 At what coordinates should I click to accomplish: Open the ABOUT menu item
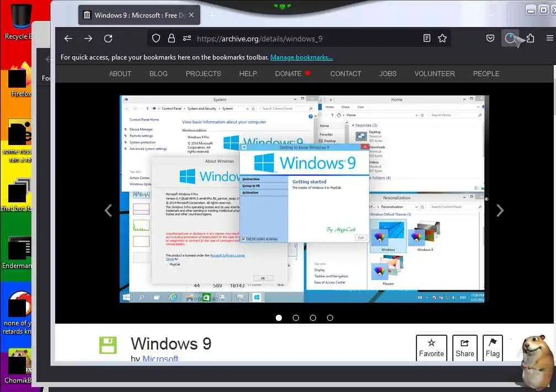[x=120, y=74]
